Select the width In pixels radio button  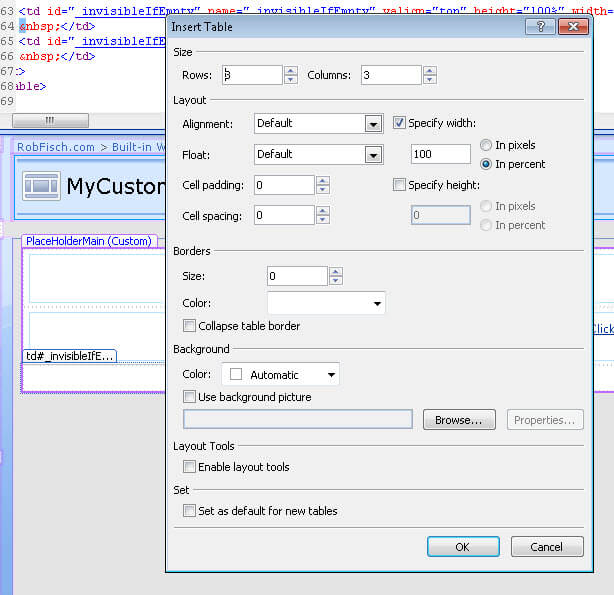[x=486, y=145]
